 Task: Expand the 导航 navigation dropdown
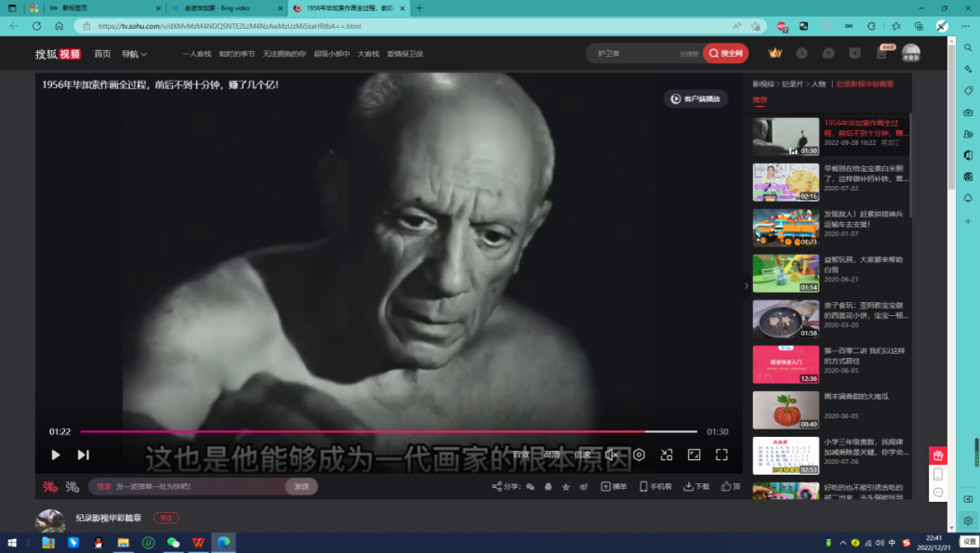click(x=134, y=54)
